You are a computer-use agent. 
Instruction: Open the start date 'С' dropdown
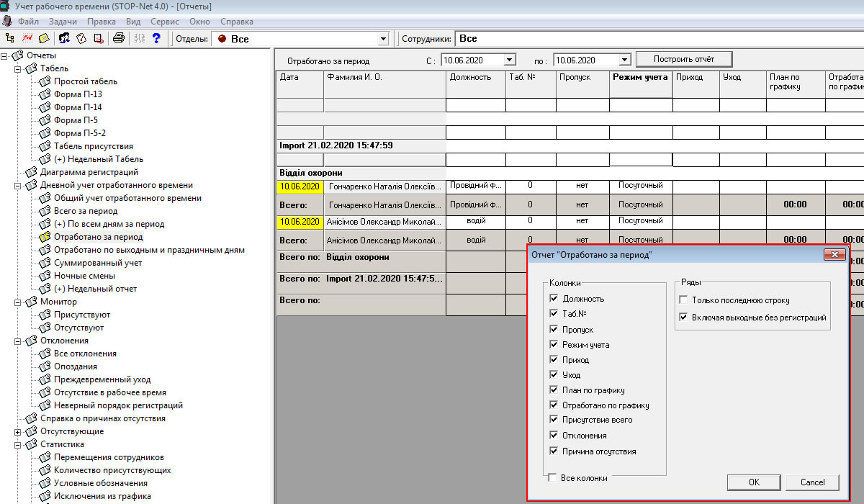510,60
